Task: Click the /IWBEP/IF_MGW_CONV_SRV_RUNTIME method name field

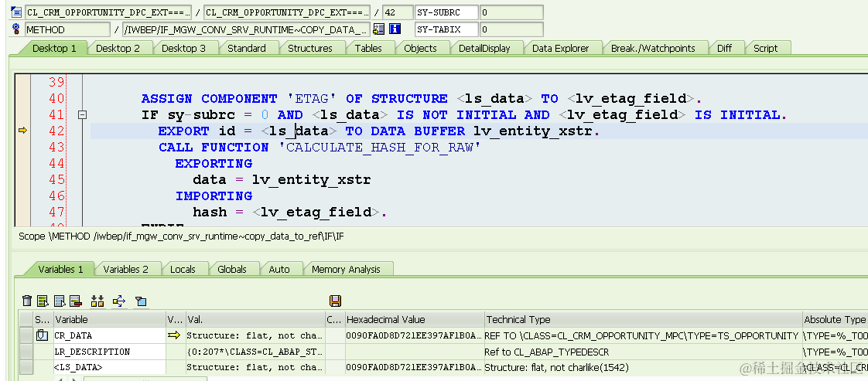Action: pos(246,29)
